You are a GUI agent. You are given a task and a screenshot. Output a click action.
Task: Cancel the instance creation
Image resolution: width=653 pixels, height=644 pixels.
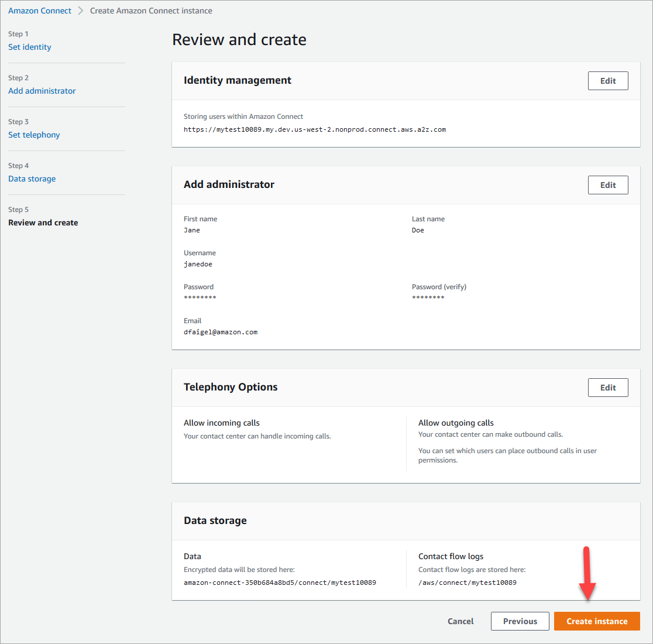coord(460,621)
